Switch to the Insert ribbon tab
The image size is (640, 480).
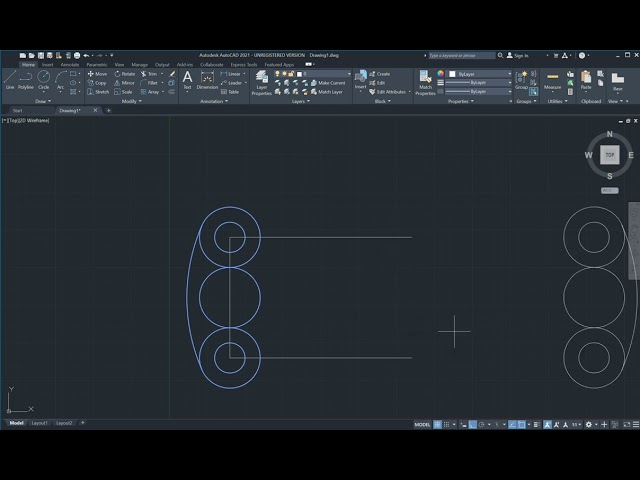point(47,64)
